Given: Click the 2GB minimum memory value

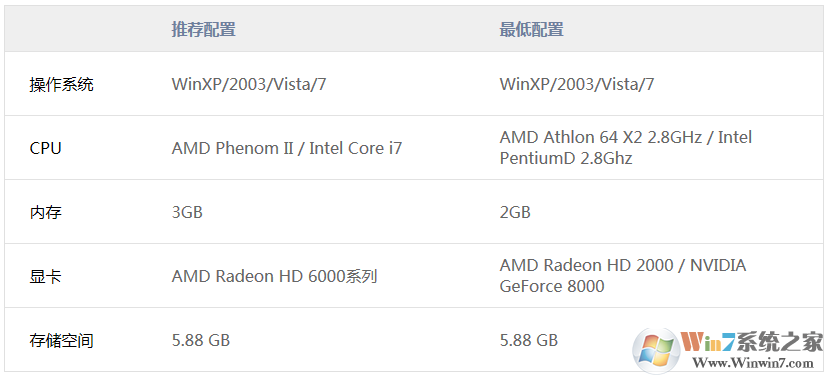Looking at the screenshot, I should coord(515,212).
